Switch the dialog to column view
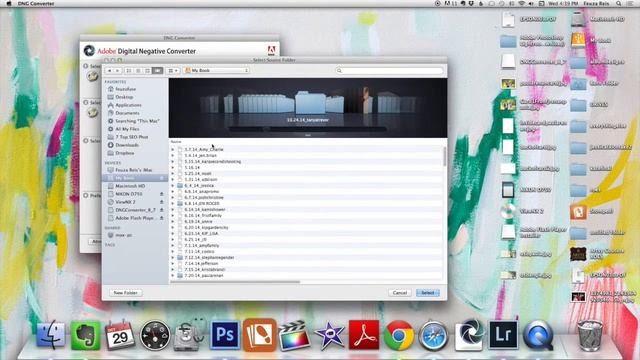This screenshot has width=640, height=360. coord(148,71)
